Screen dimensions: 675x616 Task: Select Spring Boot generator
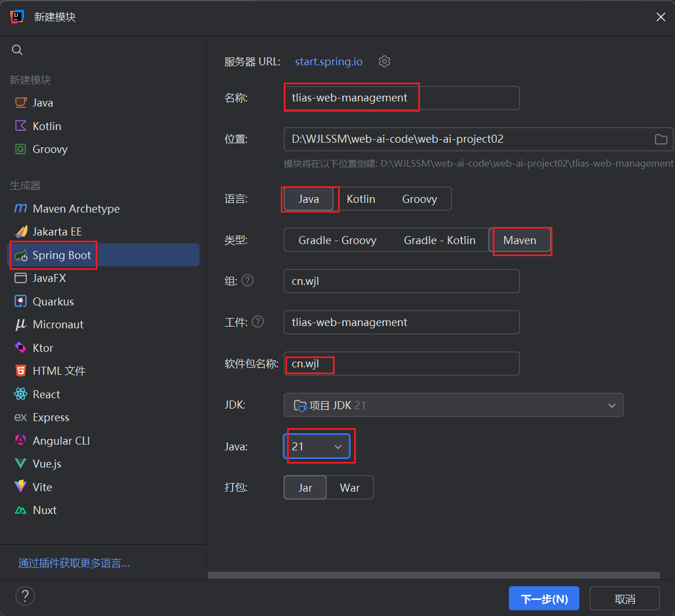[x=103, y=255]
